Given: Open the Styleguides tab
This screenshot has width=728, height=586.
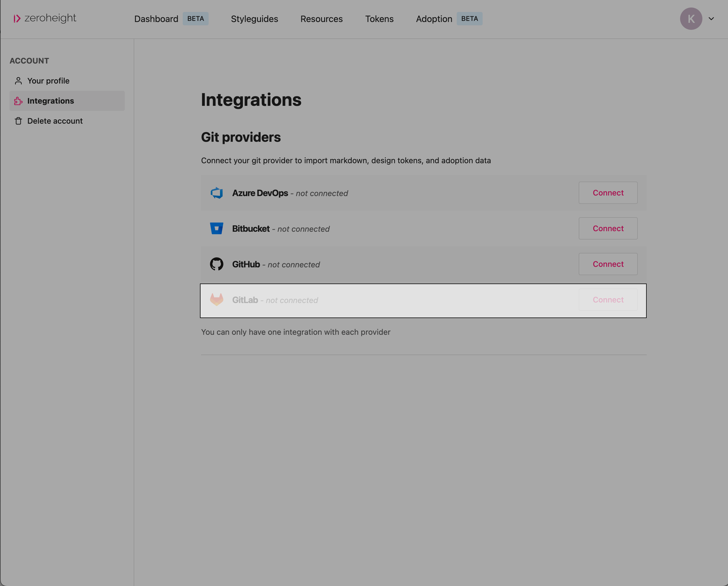Looking at the screenshot, I should 254,19.
